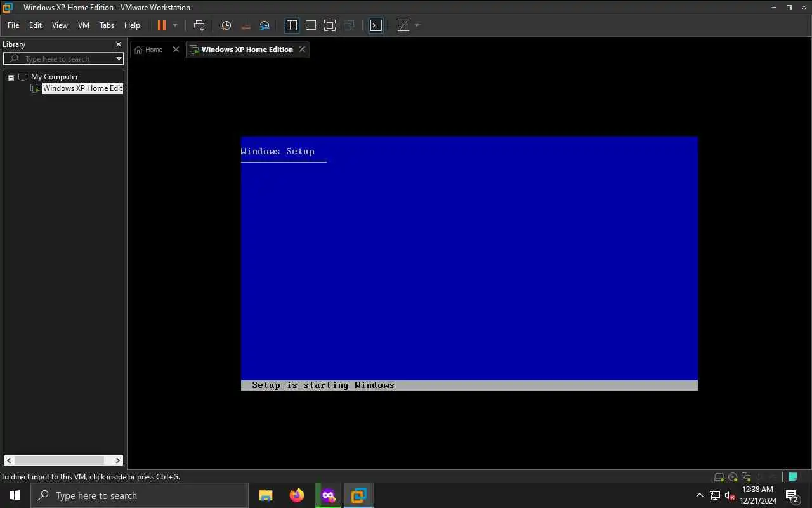Open the Tabs menu
This screenshot has height=508, width=812.
tap(107, 25)
